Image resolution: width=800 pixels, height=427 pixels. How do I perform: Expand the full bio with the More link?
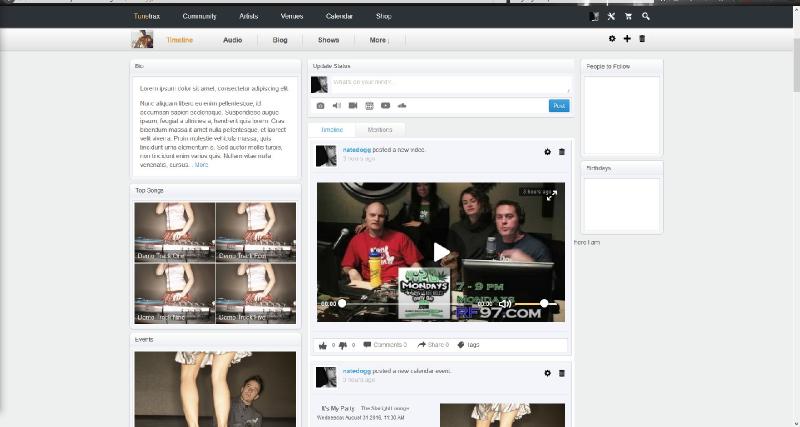point(201,164)
